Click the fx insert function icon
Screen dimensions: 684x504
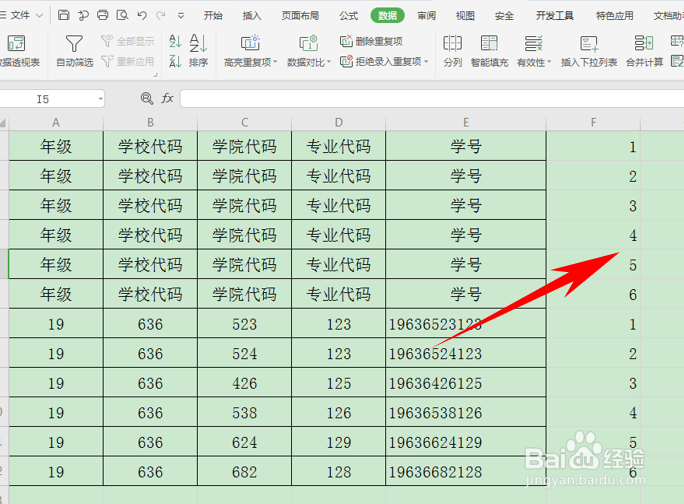[x=168, y=99]
